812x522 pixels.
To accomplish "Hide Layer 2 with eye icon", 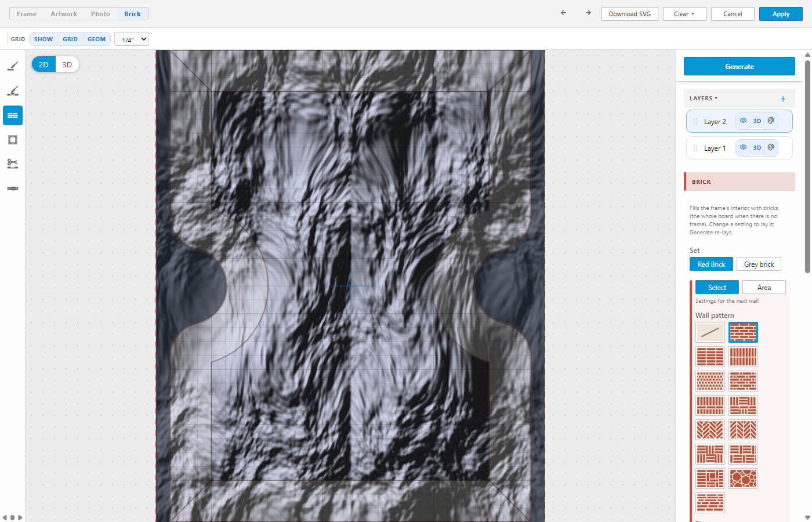I will click(x=743, y=121).
